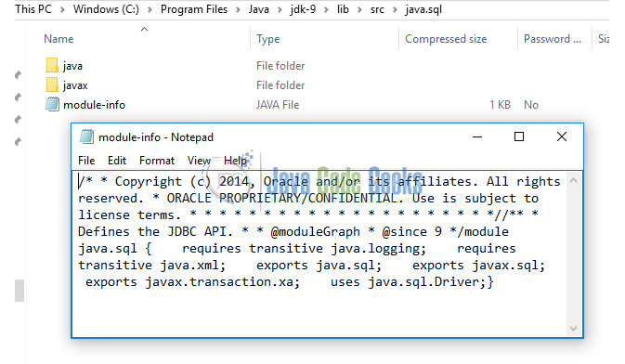Click the Notepad title bar icon

pyautogui.click(x=86, y=136)
